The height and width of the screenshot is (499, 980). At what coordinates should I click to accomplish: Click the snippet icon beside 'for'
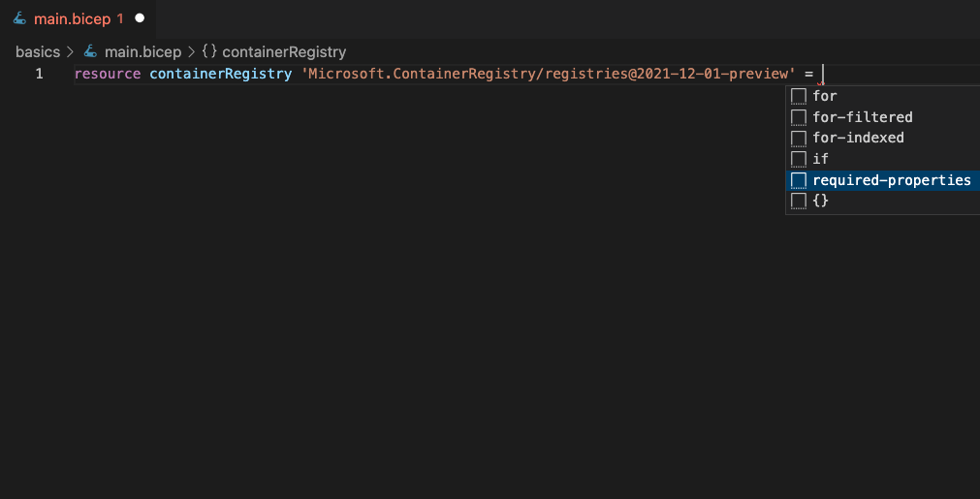coord(798,96)
